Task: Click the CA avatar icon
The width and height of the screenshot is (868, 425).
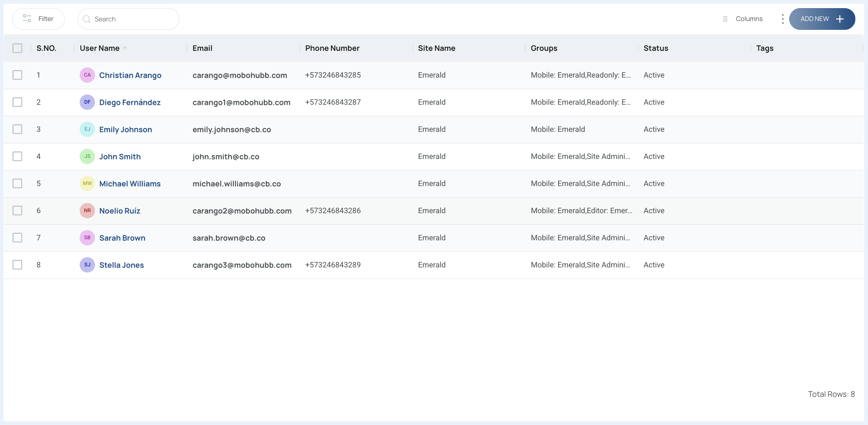Action: [x=87, y=75]
